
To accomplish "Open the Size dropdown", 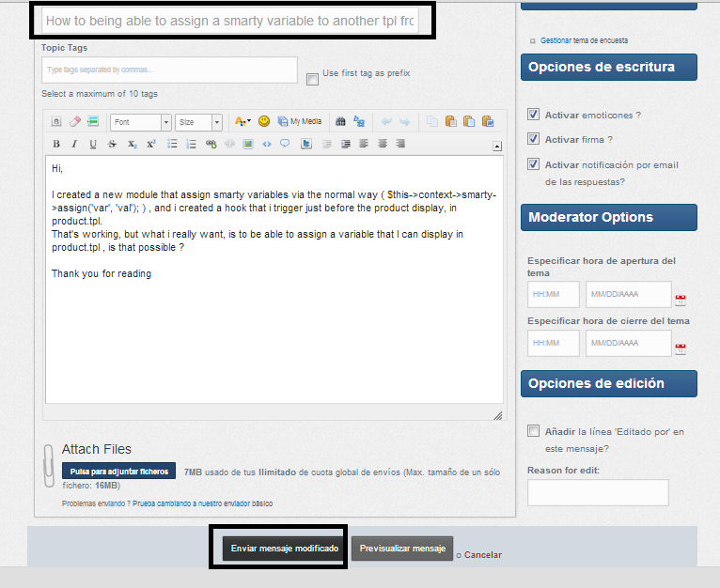I will pos(199,122).
